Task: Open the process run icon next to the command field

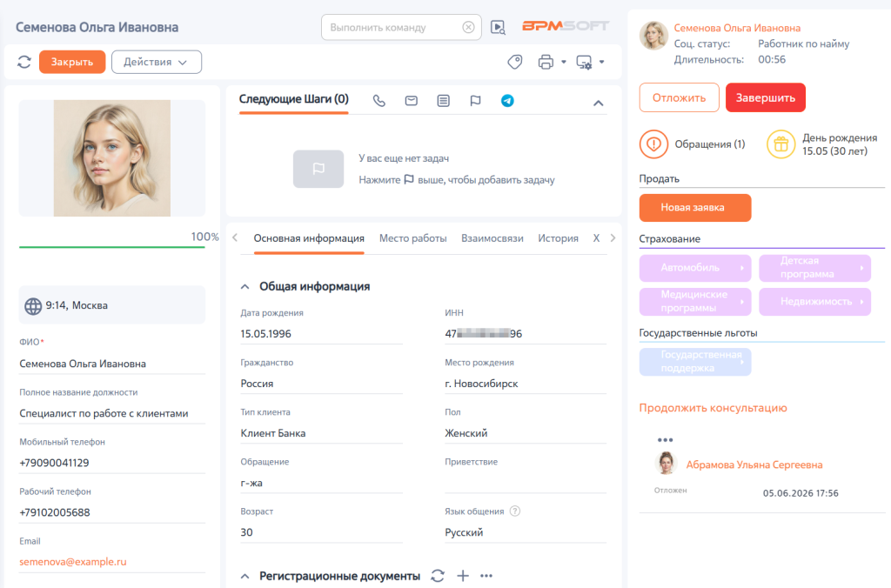Action: tap(498, 27)
